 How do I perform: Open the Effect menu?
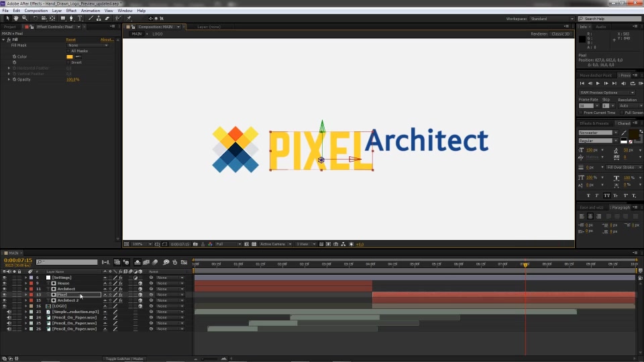coord(71,11)
